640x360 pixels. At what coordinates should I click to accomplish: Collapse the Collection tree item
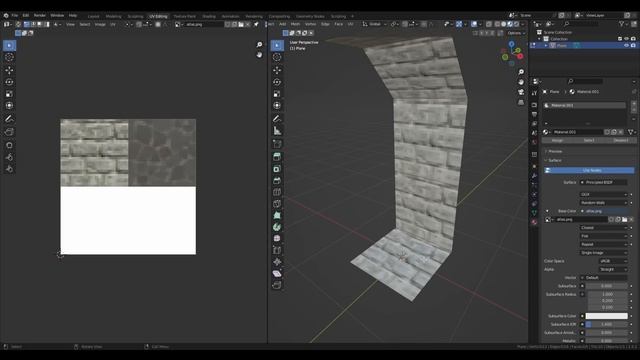(539, 39)
